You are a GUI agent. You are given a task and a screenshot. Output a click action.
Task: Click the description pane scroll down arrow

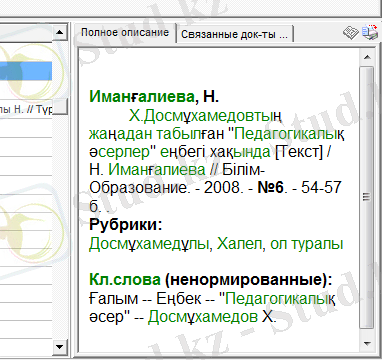point(367,343)
